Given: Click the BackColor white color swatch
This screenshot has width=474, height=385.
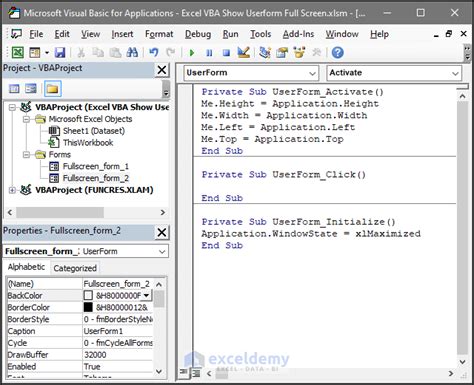Looking at the screenshot, I should point(88,295).
